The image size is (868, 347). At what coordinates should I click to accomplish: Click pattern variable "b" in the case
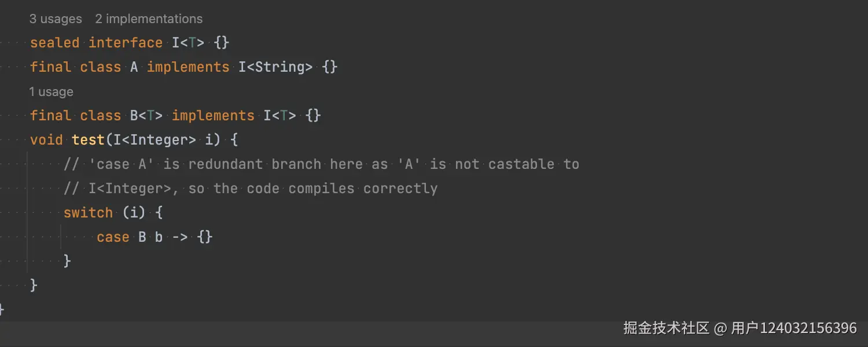click(159, 237)
